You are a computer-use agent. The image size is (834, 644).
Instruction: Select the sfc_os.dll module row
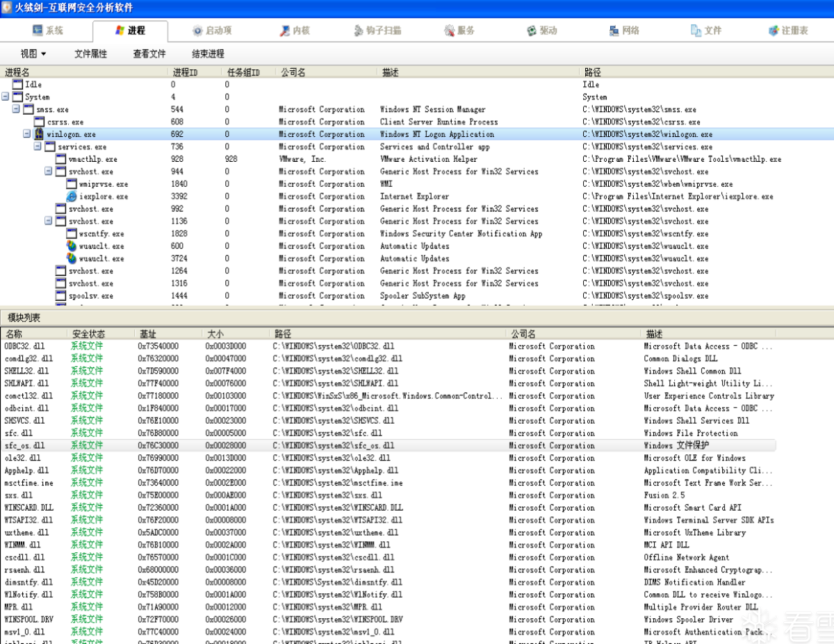click(x=389, y=445)
